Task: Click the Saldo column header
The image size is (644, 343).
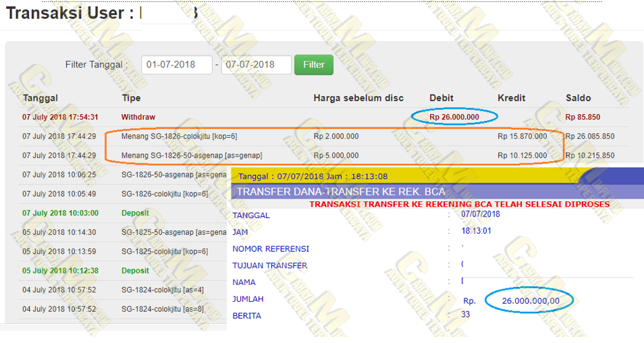Action: pos(578,99)
